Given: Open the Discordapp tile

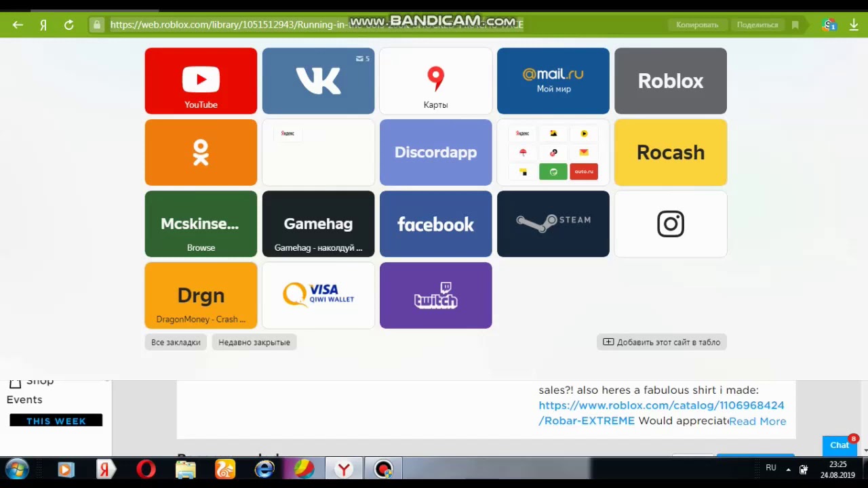Looking at the screenshot, I should [435, 152].
